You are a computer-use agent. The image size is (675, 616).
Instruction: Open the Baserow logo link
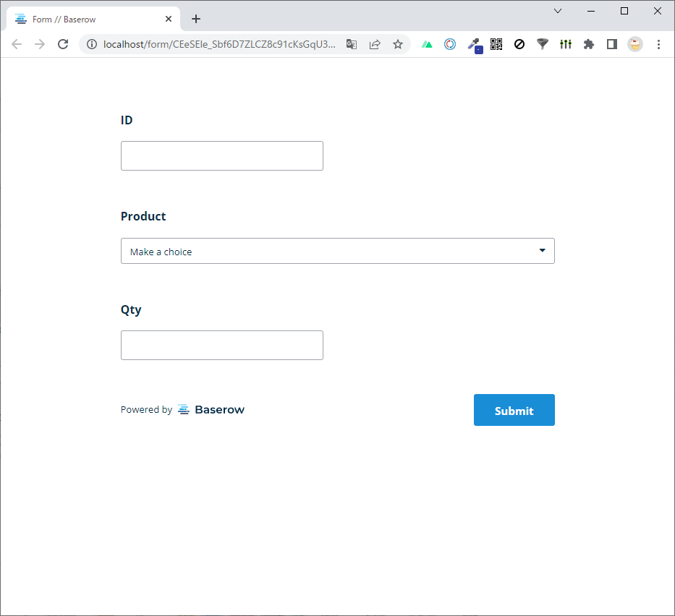pyautogui.click(x=211, y=409)
